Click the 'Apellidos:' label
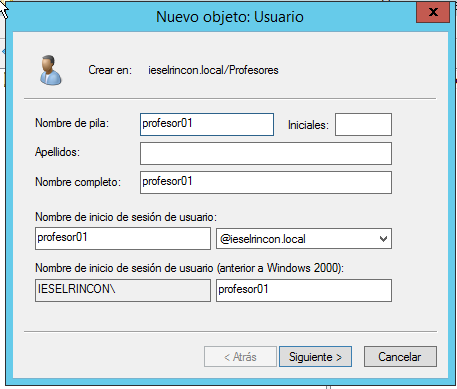Image resolution: width=457 pixels, height=389 pixels. pos(57,152)
